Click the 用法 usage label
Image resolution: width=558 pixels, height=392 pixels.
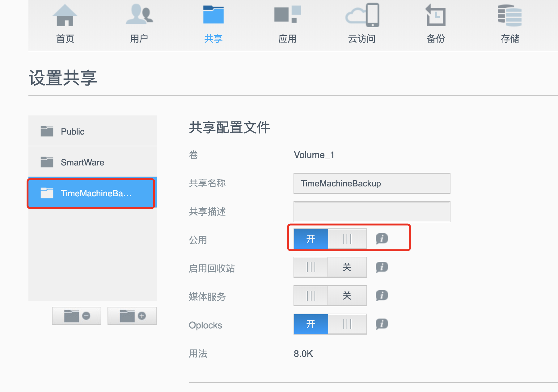pos(198,353)
